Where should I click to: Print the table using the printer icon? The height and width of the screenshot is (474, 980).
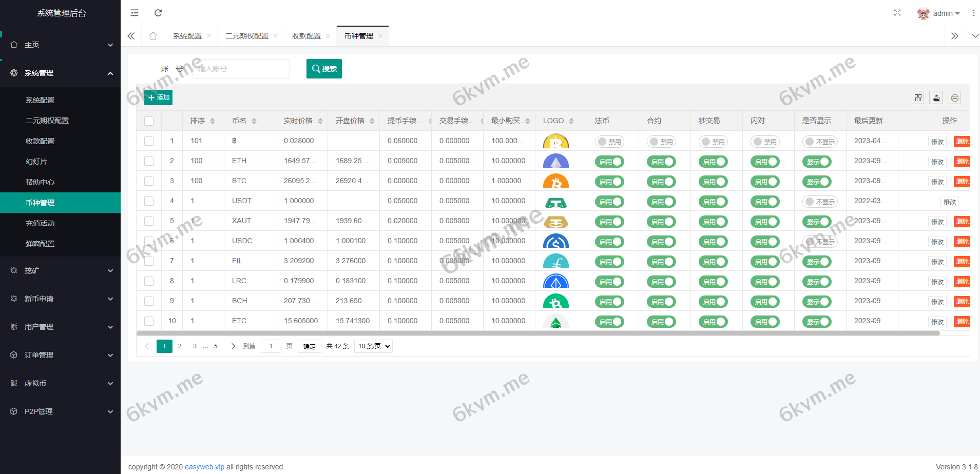coord(954,97)
